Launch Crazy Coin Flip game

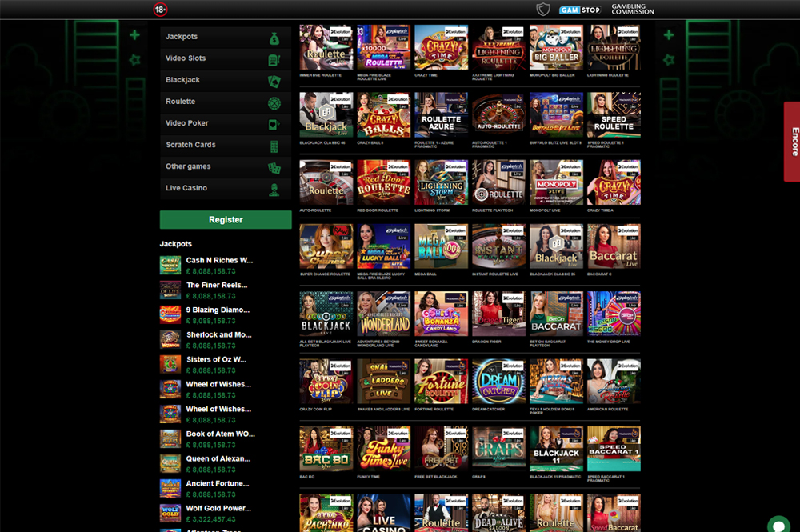coord(326,382)
